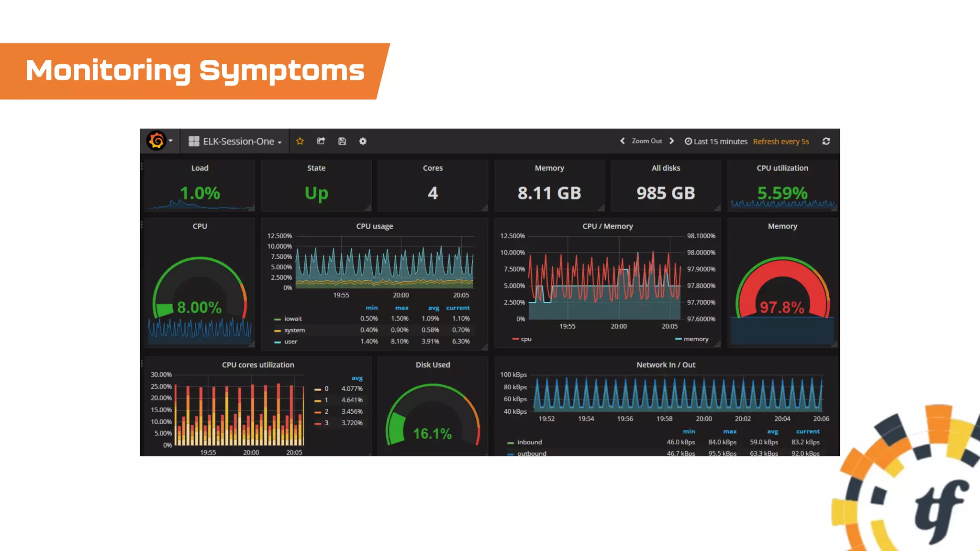
Task: Open the All disks panel title
Action: click(666, 168)
